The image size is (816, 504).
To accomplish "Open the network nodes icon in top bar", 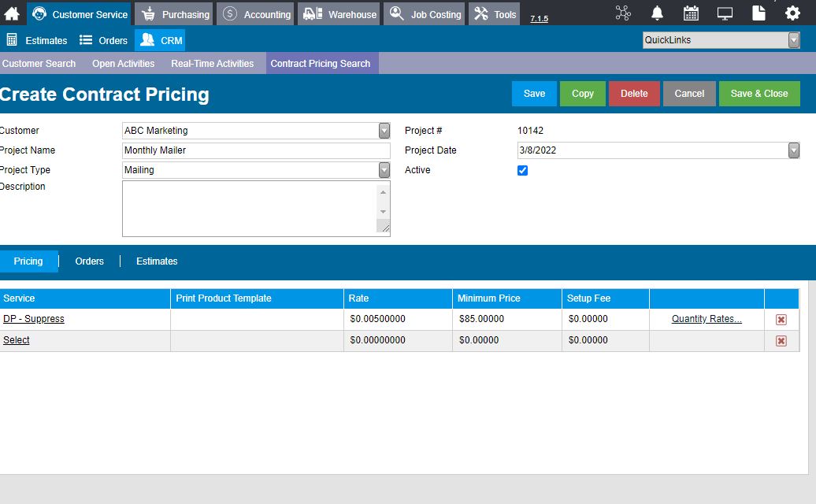I will [x=623, y=13].
